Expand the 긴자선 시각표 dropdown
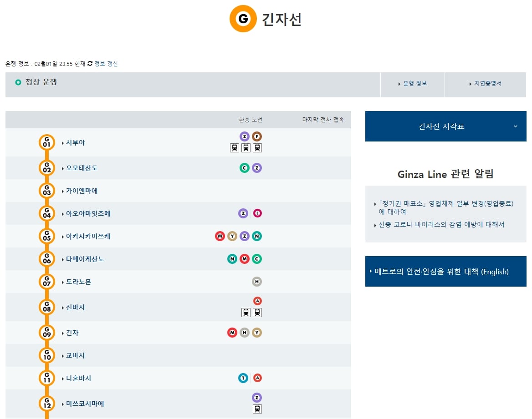Screen dimensions: 532x419 pyautogui.click(x=445, y=126)
